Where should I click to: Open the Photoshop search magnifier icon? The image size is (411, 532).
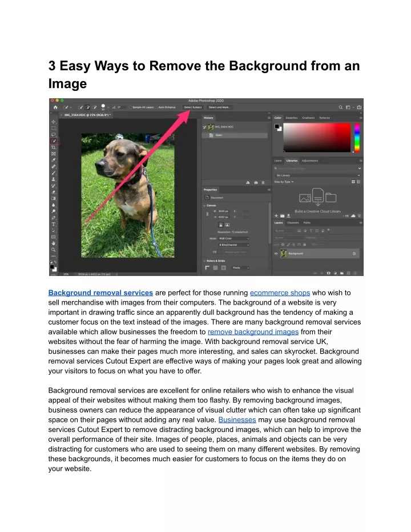[341, 107]
